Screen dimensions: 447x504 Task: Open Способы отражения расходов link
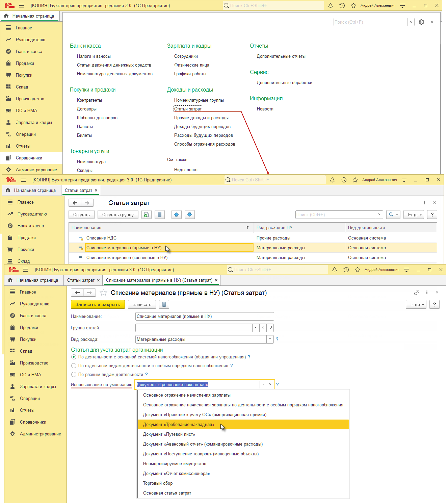point(205,144)
